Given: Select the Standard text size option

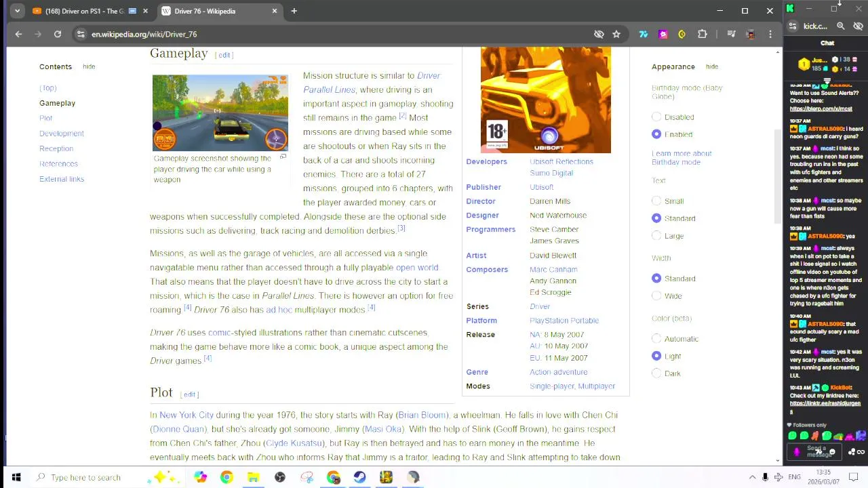Looking at the screenshot, I should pos(656,218).
